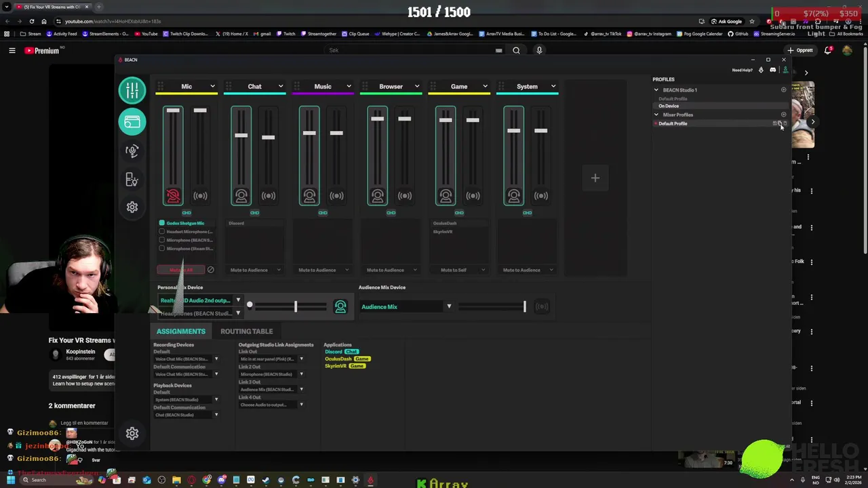868x488 pixels.
Task: Enable Microphone (BEACN S... checkbox
Action: coord(162,240)
